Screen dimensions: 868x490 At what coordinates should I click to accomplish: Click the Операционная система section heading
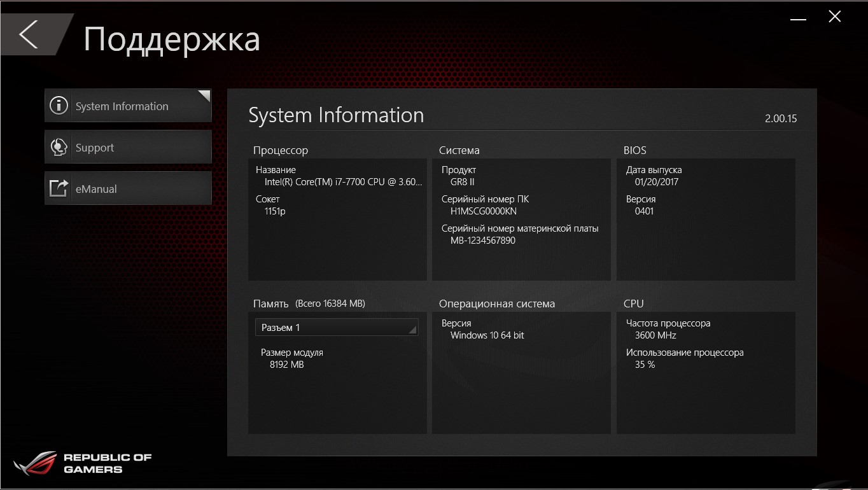(497, 304)
